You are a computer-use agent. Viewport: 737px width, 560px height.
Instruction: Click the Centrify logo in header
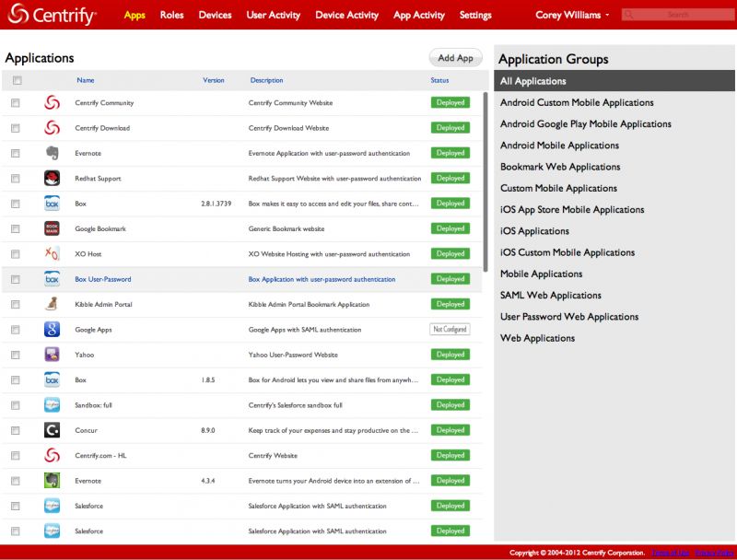pos(53,15)
